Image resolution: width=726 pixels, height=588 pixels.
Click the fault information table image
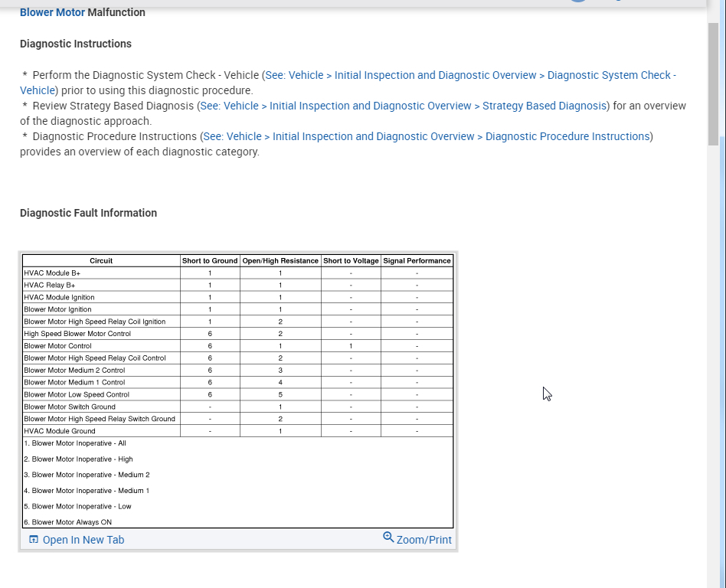tap(238, 390)
